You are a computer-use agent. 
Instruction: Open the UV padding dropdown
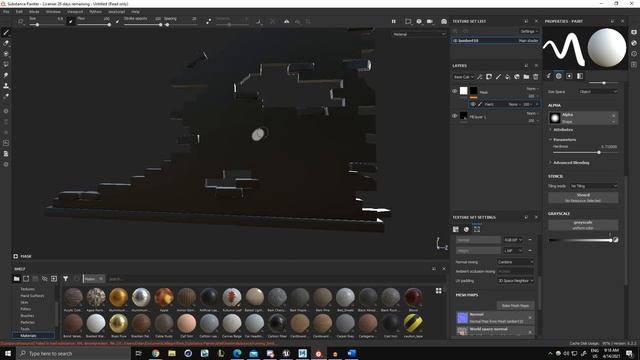point(516,281)
